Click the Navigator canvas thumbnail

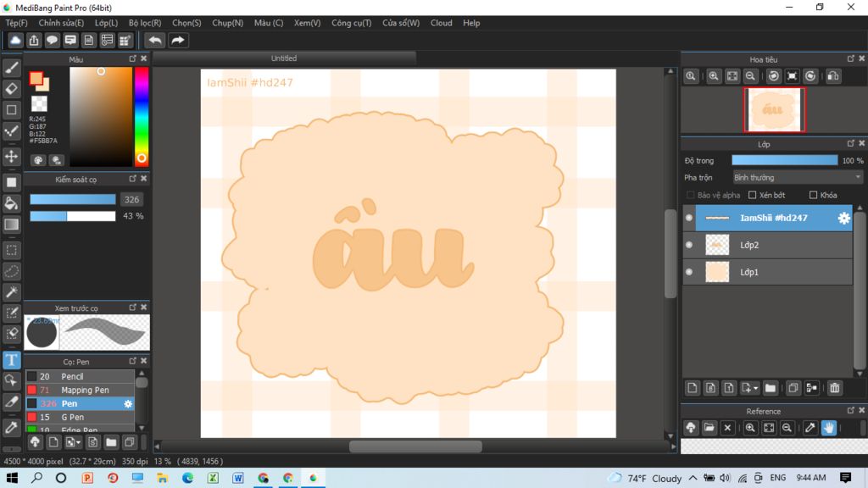[774, 109]
